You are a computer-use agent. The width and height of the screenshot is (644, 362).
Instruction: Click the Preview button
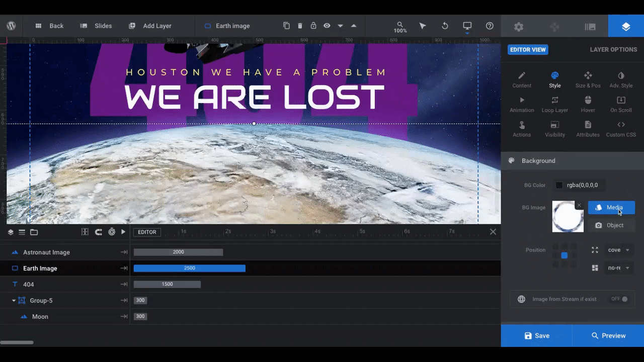point(608,336)
